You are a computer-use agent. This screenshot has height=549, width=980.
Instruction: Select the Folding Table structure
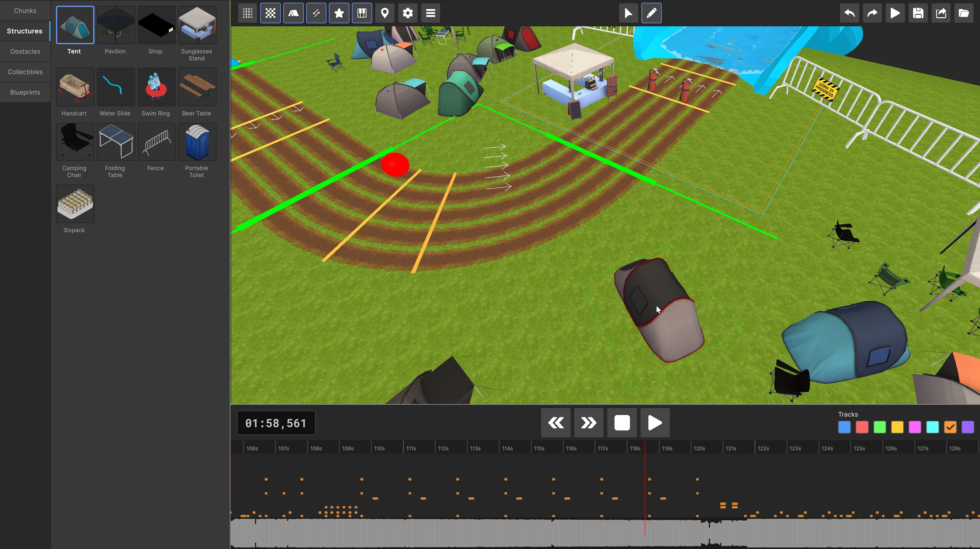pyautogui.click(x=116, y=142)
